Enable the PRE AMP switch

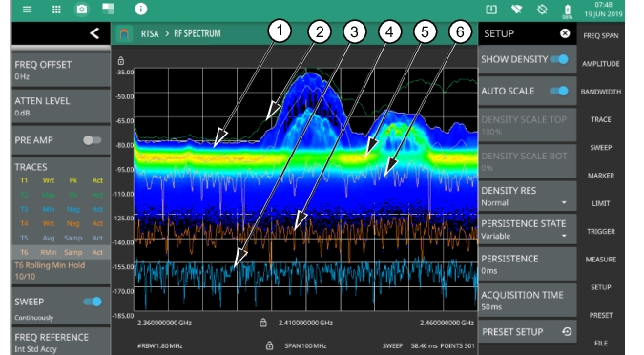coord(92,140)
